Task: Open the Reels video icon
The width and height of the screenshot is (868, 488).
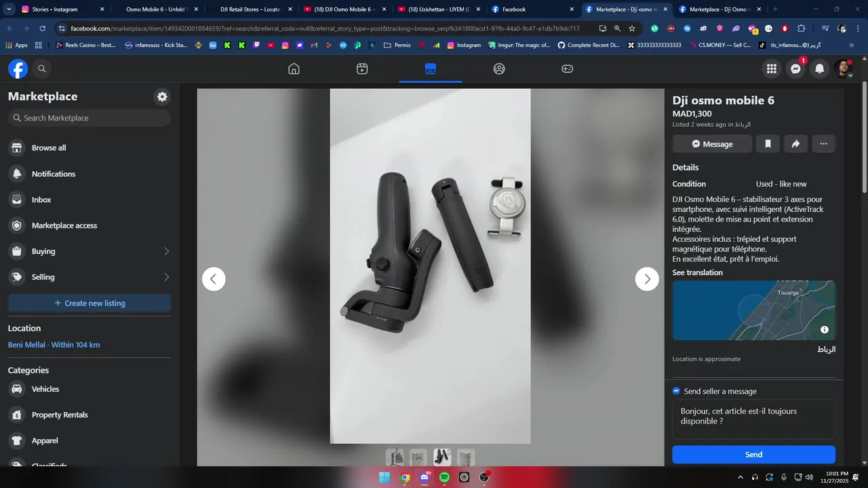Action: (362, 68)
